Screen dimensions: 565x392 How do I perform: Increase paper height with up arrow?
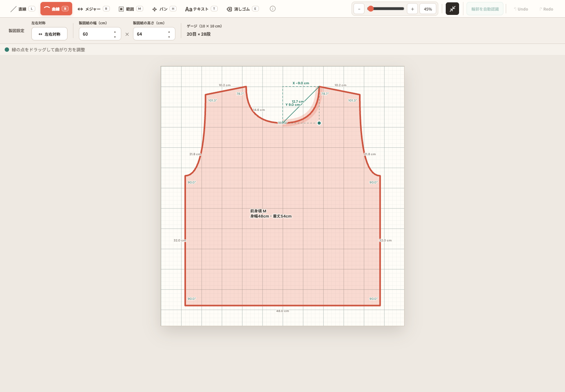pyautogui.click(x=169, y=32)
